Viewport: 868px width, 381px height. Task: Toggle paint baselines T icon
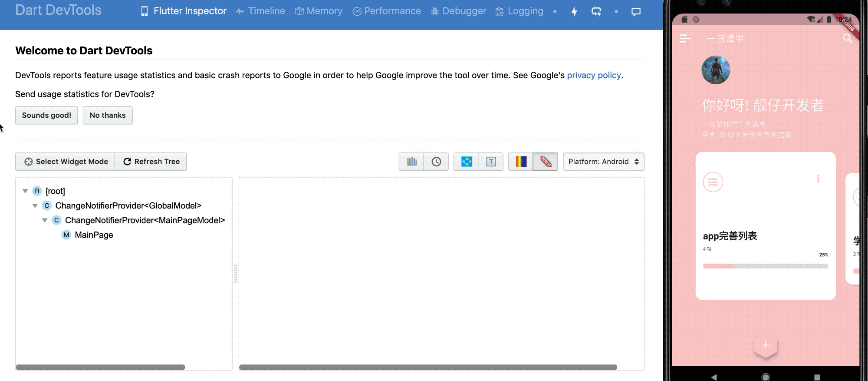click(491, 162)
